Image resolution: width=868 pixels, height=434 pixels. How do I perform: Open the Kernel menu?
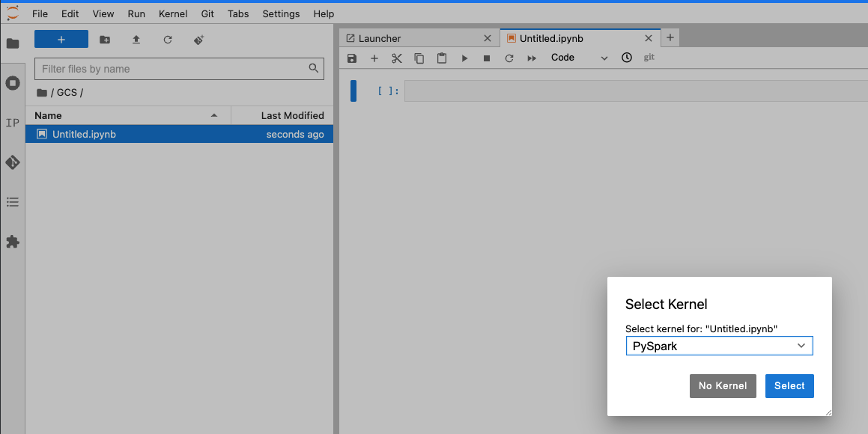click(x=173, y=13)
